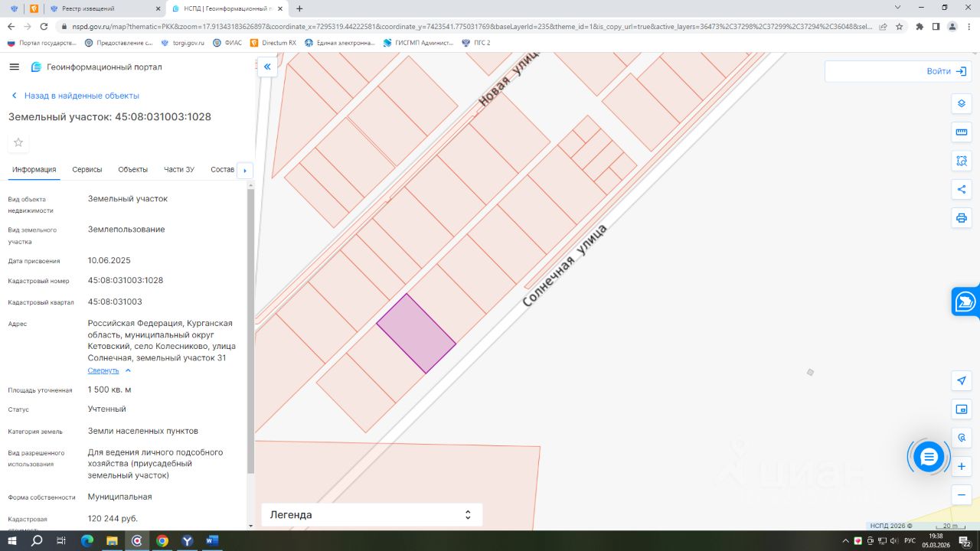Zoom out the map with minus button
Viewport: 980px width, 551px height.
[x=962, y=495]
